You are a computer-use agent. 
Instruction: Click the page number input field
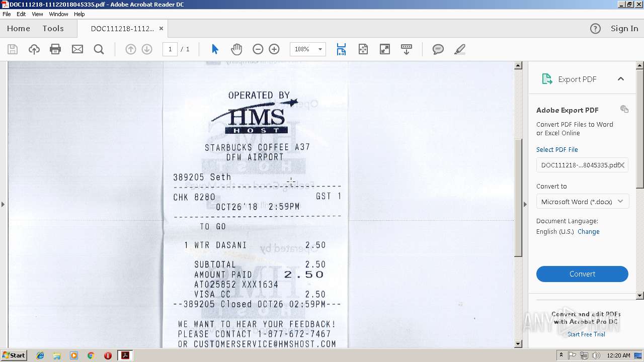[x=170, y=49]
